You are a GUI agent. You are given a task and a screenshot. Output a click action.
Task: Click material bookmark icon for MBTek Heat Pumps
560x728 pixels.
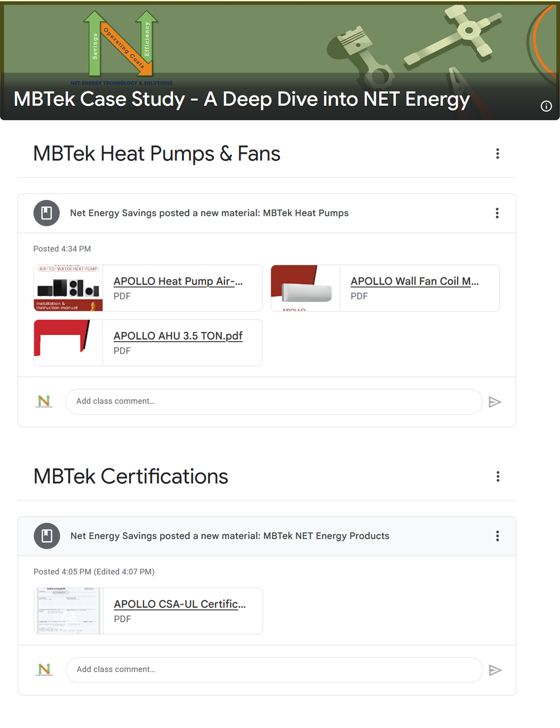47,213
